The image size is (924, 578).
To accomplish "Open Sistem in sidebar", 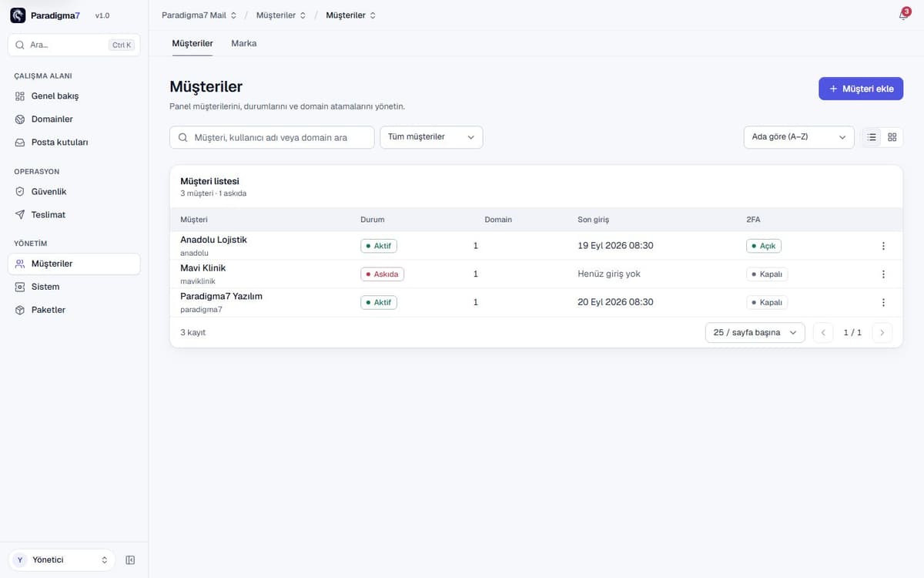I will (x=74, y=287).
